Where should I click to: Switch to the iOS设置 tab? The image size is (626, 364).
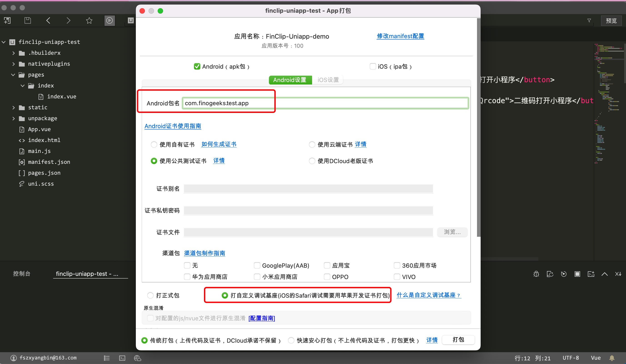coord(328,80)
